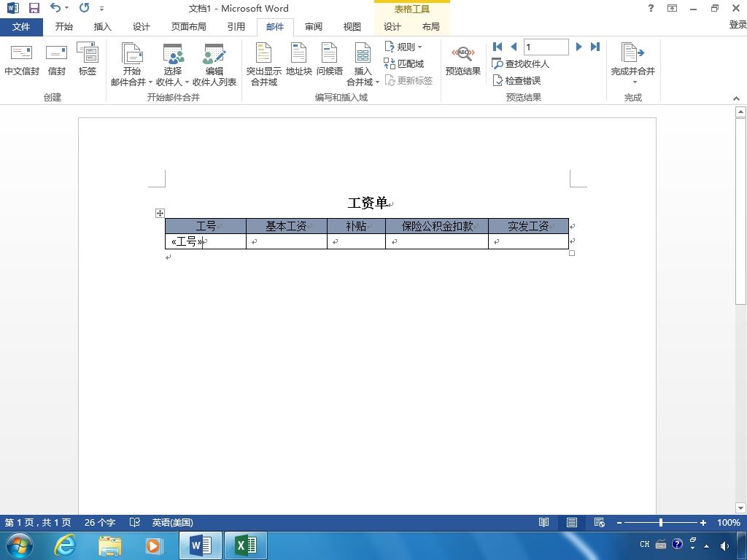Insert a greeting line (问候语)
Image resolution: width=747 pixels, height=560 pixels.
click(x=329, y=61)
